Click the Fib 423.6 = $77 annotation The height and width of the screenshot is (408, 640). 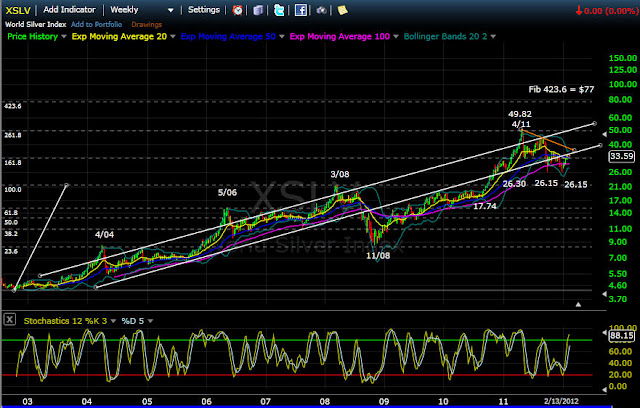coord(561,89)
